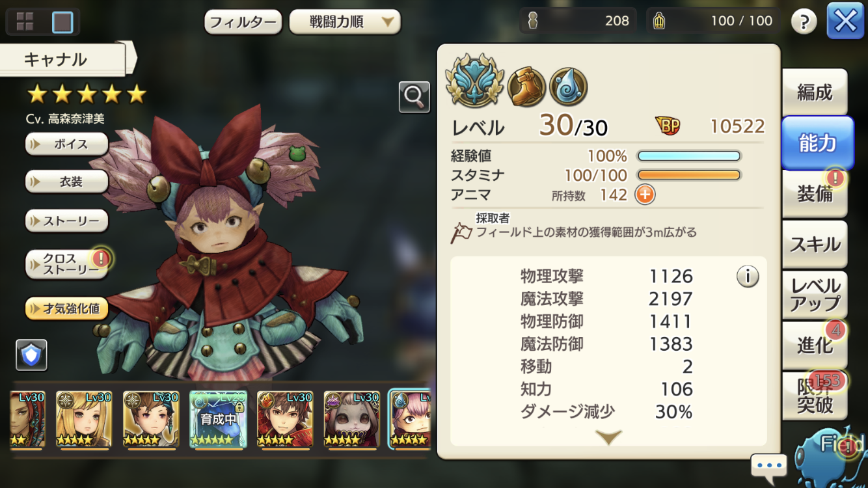Image resolution: width=868 pixels, height=488 pixels.
Task: Open the help question mark icon
Action: [804, 21]
